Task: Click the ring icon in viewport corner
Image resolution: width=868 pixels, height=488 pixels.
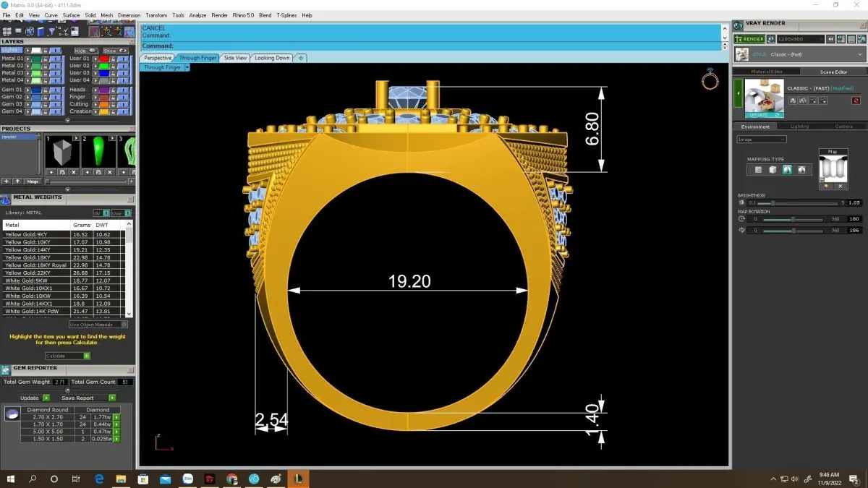Action: click(x=710, y=80)
